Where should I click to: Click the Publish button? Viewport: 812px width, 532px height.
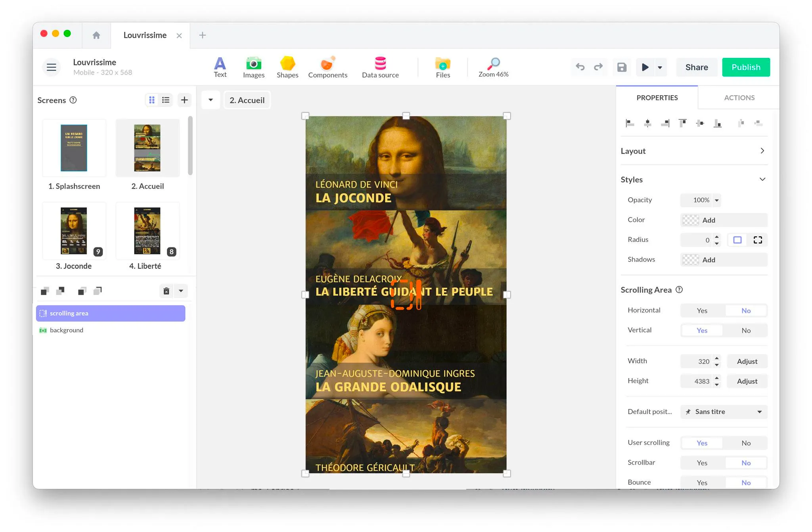tap(746, 67)
